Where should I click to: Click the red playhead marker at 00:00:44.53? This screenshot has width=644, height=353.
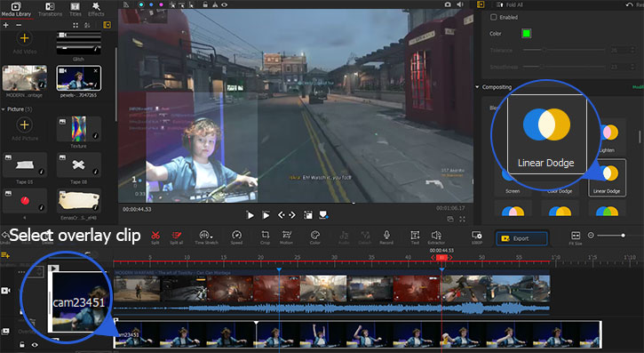[441, 257]
